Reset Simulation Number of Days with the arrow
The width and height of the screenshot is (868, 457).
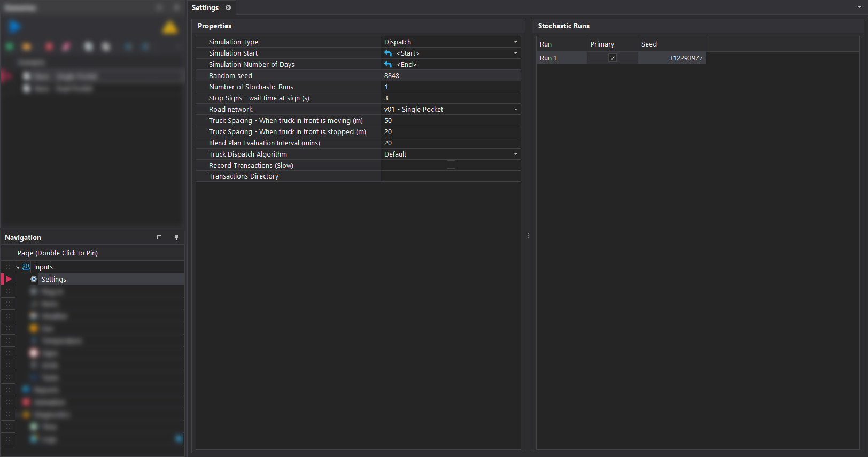click(388, 65)
